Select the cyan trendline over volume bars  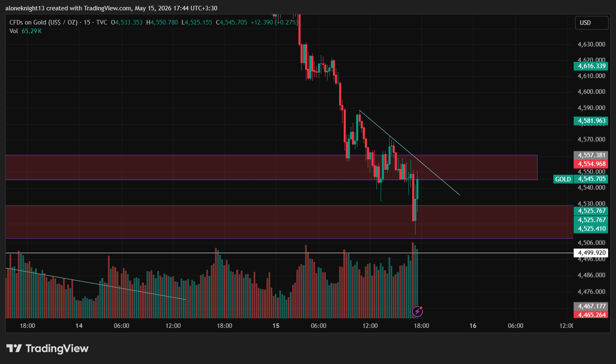(95, 284)
